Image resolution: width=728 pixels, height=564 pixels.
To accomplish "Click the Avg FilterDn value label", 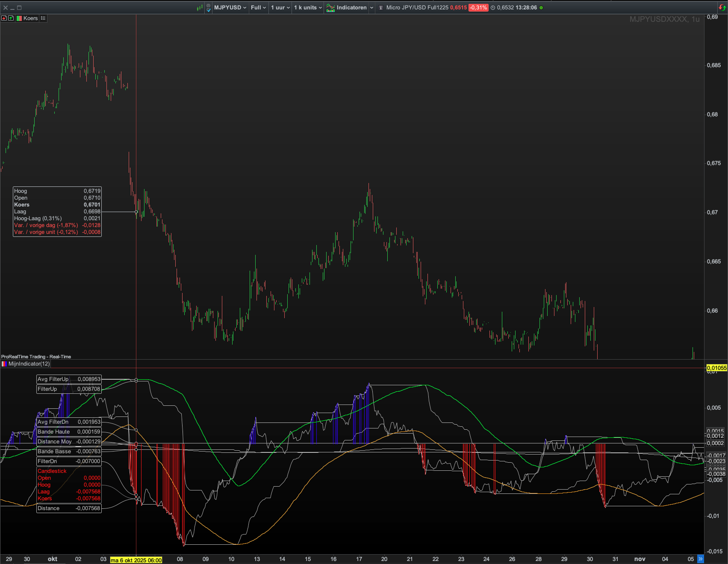I will 69,422.
